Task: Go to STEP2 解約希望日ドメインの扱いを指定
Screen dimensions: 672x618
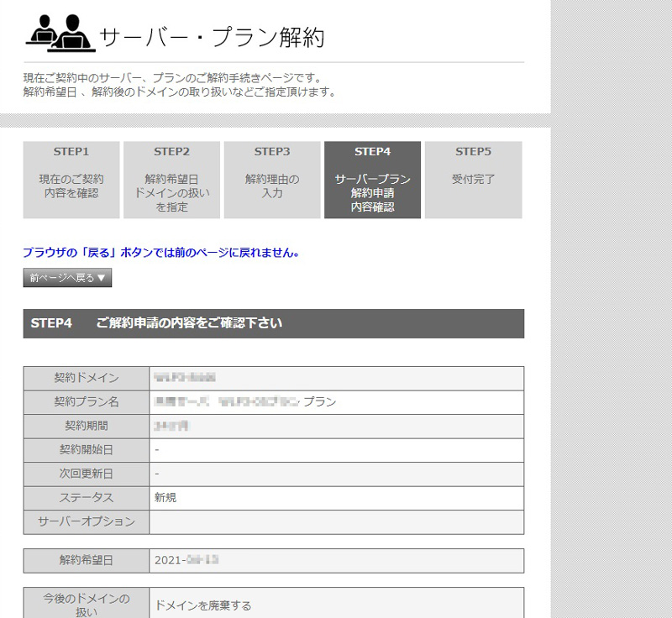Action: point(171,180)
